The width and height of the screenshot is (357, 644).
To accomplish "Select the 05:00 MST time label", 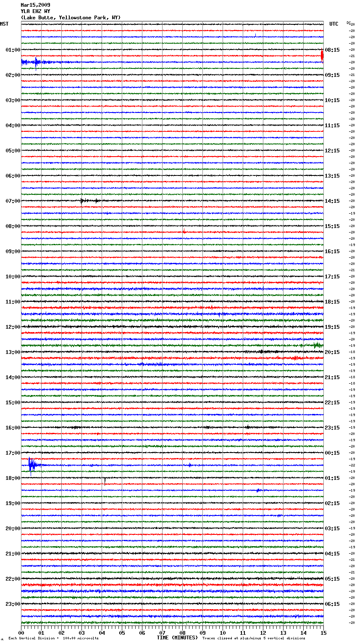I will point(13,151).
